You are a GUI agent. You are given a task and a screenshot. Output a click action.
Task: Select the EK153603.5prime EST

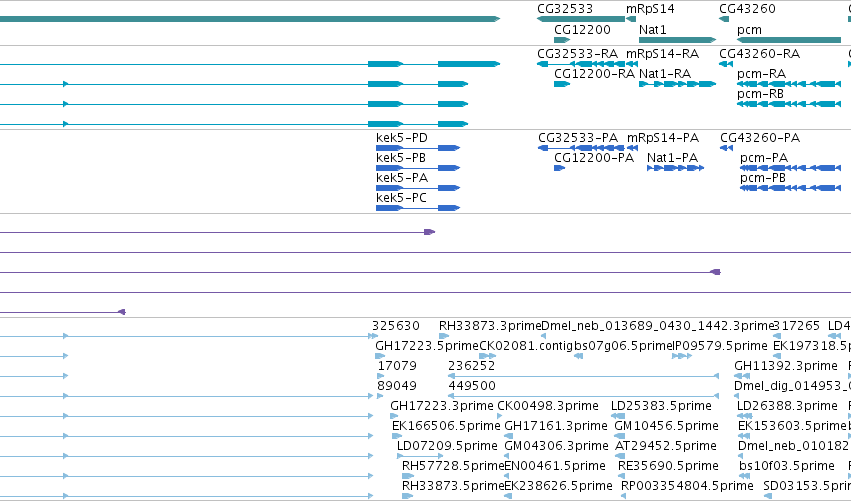744,436
